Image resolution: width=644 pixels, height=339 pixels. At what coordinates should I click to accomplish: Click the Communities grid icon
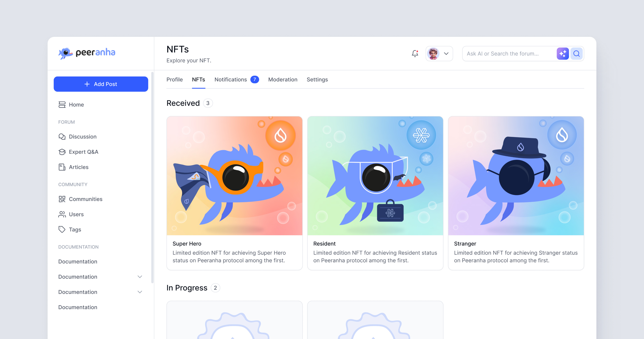pos(61,199)
